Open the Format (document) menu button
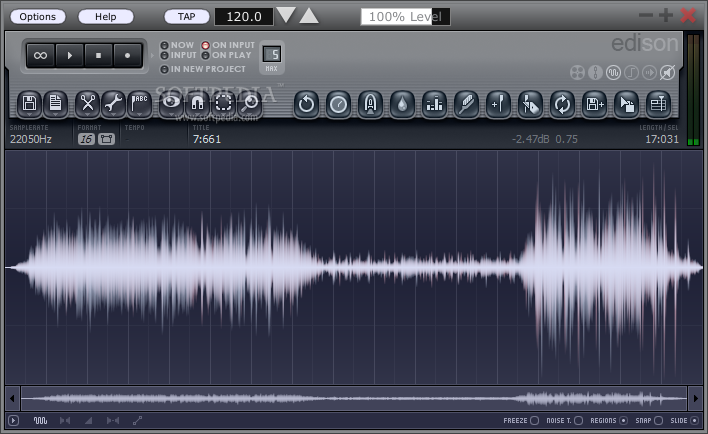This screenshot has height=434, width=708. click(56, 104)
